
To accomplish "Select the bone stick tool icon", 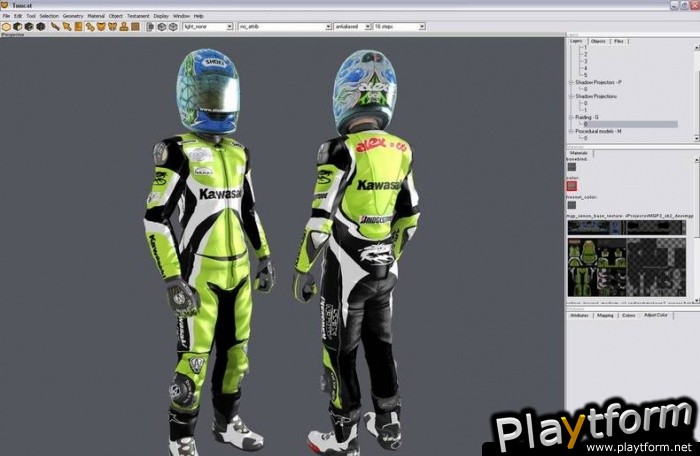I will pos(55,27).
